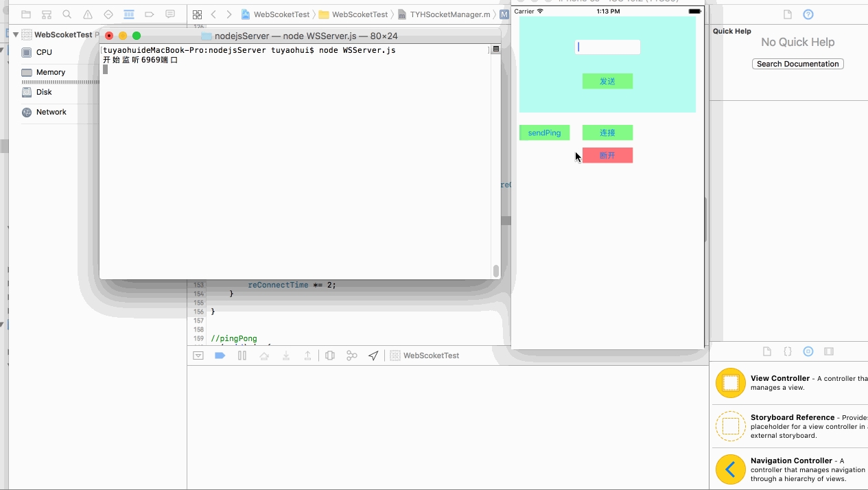The width and height of the screenshot is (868, 490).
Task: Open the Project navigator folder icon
Action: pos(26,14)
